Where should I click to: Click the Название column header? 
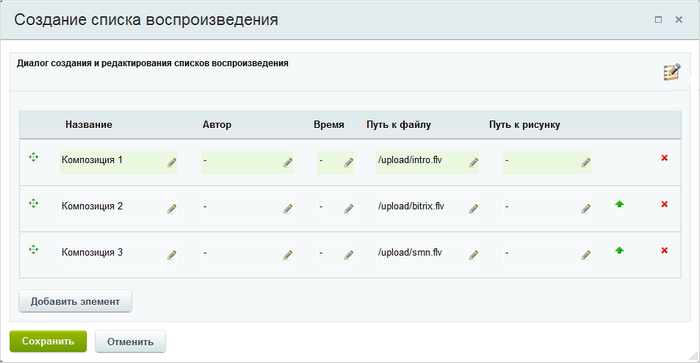coord(89,125)
